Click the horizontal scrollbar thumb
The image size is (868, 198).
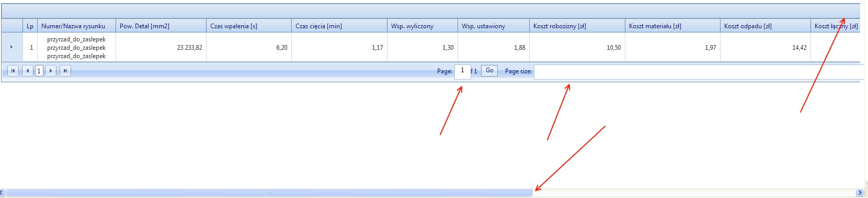pos(269,193)
